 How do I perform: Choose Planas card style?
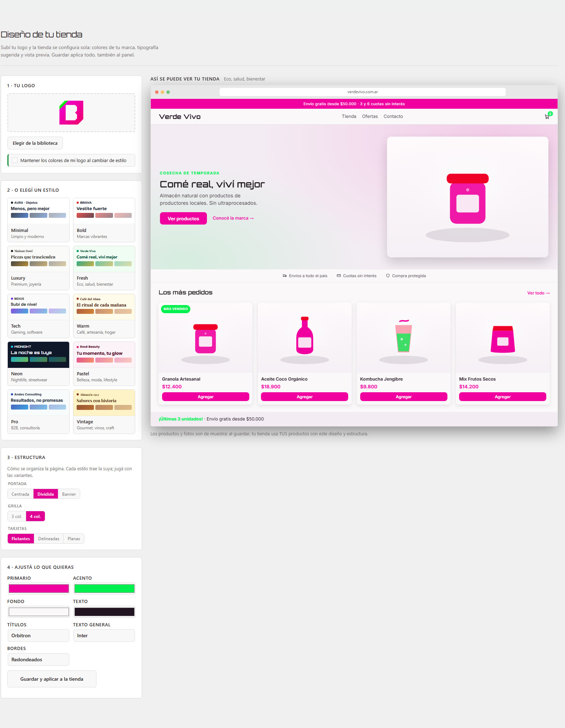74,538
